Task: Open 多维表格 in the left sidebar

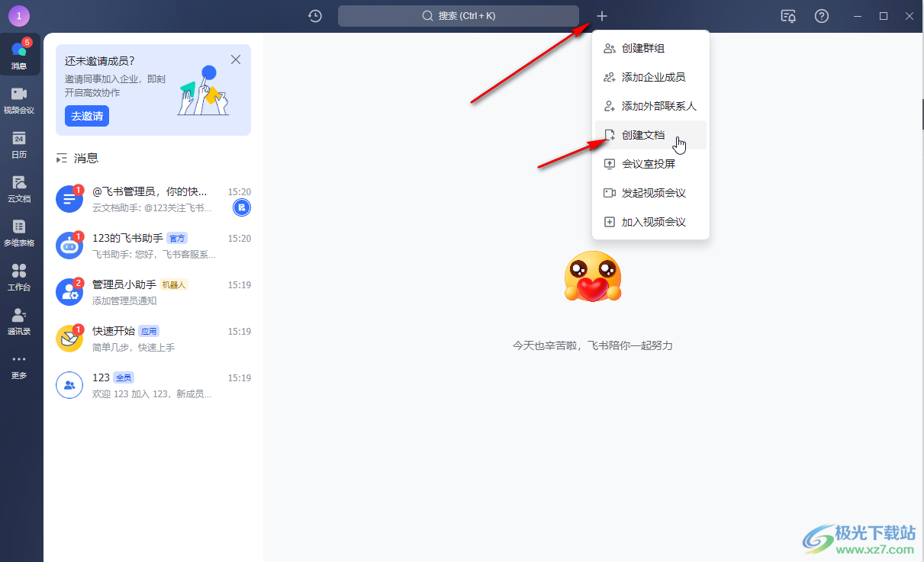Action: pos(19,233)
